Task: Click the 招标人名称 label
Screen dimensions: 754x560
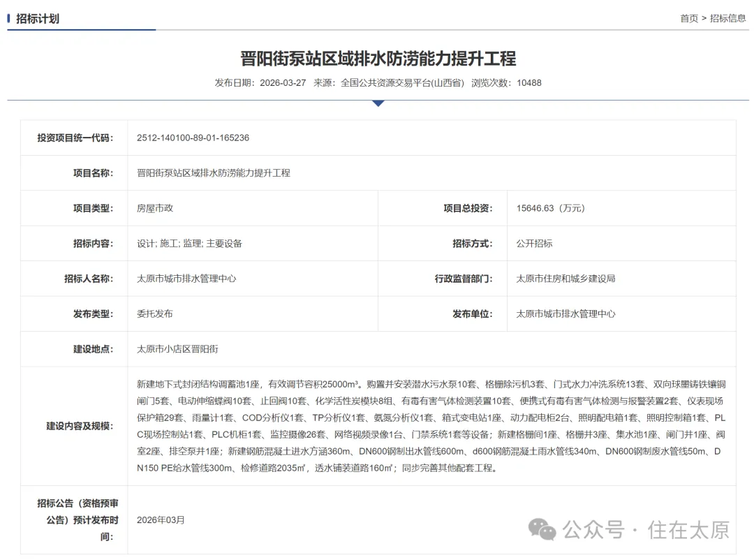Action: pyautogui.click(x=89, y=279)
